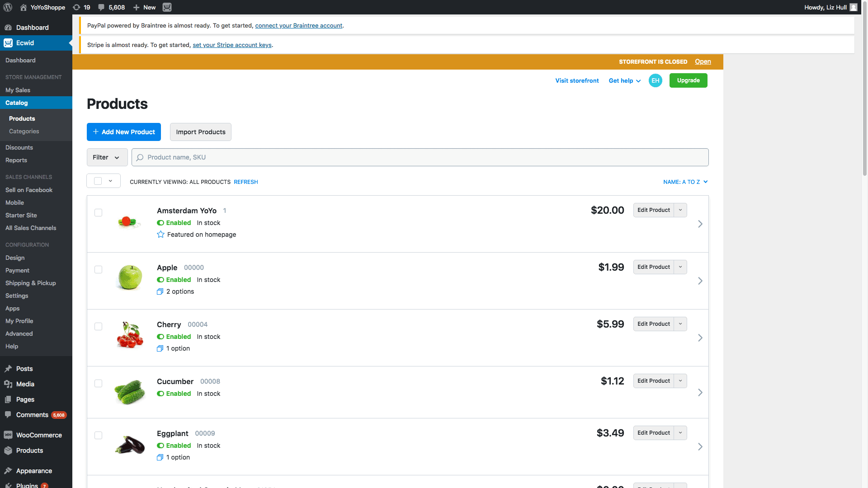This screenshot has width=868, height=488.
Task: Click the EH account avatar
Action: 655,80
